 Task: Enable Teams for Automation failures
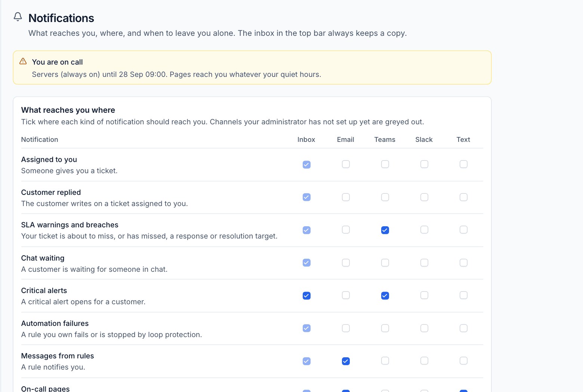(385, 328)
